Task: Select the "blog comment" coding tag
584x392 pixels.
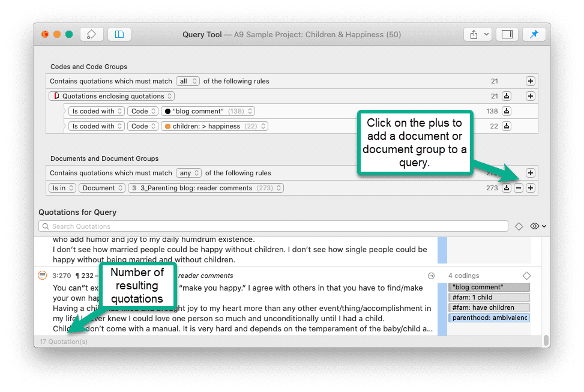Action: click(x=489, y=287)
